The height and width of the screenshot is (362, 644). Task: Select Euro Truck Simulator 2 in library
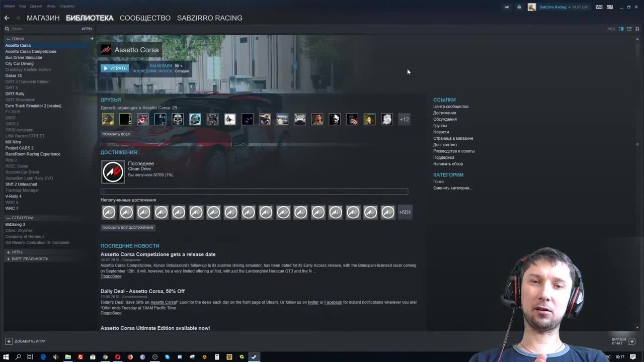33,106
